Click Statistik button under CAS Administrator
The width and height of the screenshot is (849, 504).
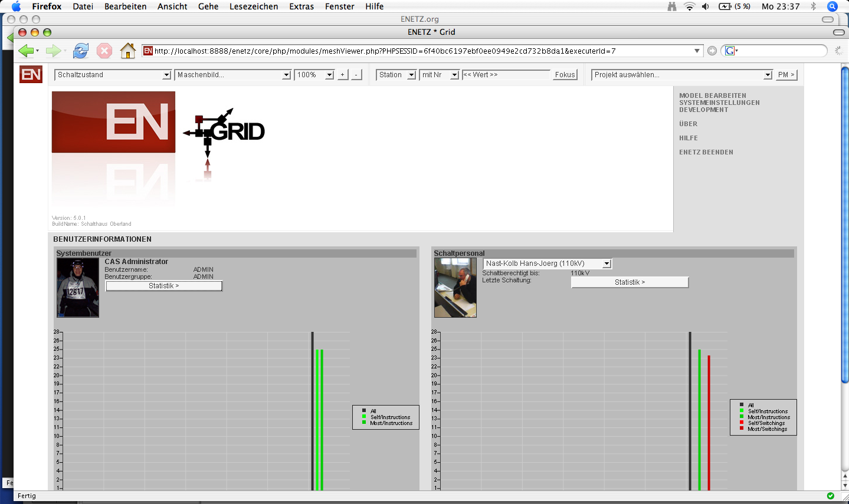pos(163,286)
